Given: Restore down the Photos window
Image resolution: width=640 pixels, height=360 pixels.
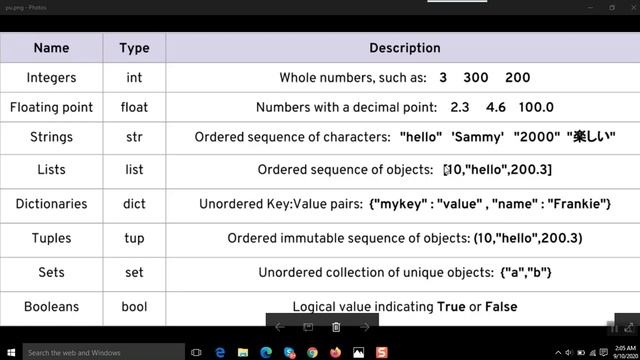Looking at the screenshot, I should [x=612, y=7].
